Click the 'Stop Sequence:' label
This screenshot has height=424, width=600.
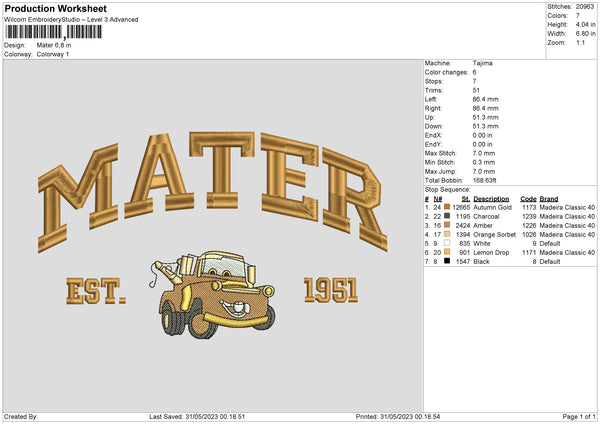pos(447,190)
